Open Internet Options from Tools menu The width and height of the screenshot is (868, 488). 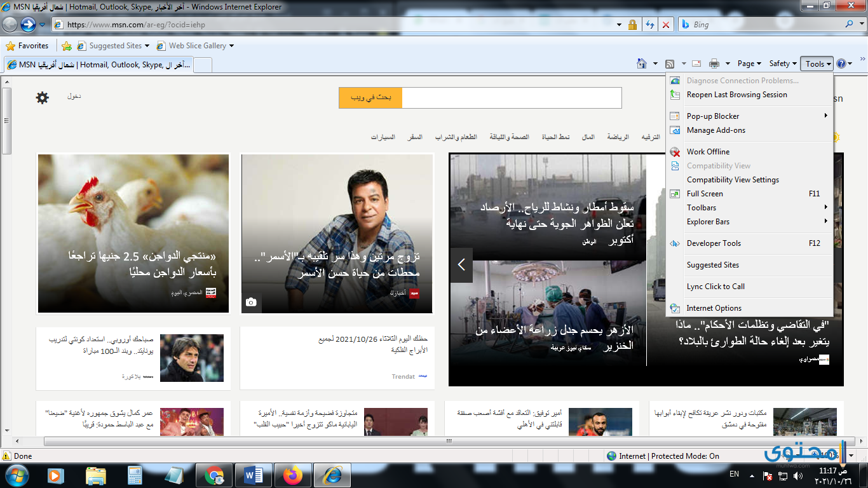pyautogui.click(x=750, y=308)
